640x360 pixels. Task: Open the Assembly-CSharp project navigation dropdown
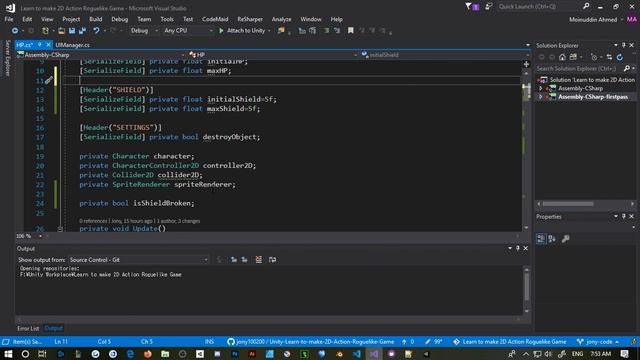point(101,55)
